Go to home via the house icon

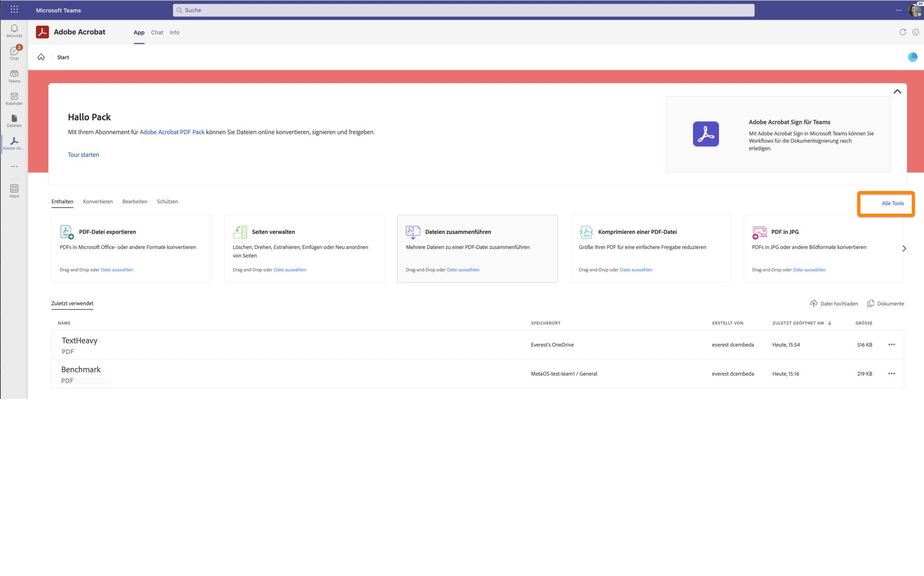pos(41,57)
